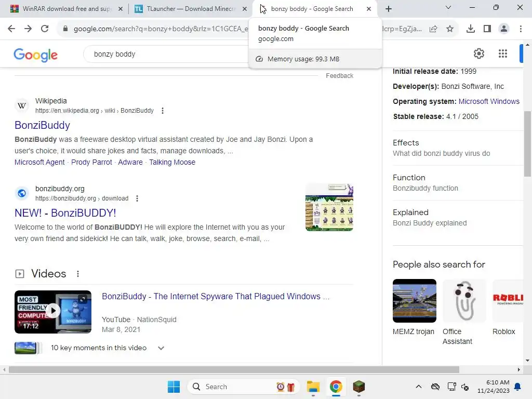Go forward with the browser forward arrow
This screenshot has height=399, width=532.
(28, 29)
